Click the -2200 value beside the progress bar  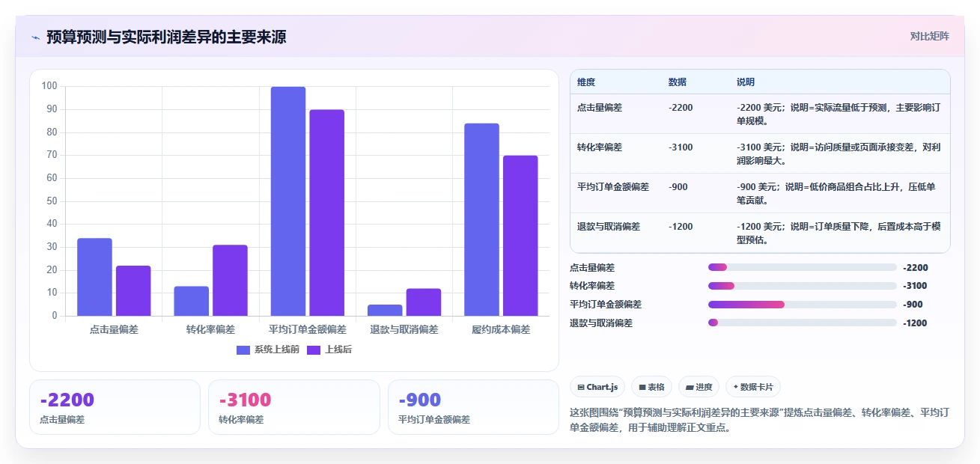(x=916, y=267)
